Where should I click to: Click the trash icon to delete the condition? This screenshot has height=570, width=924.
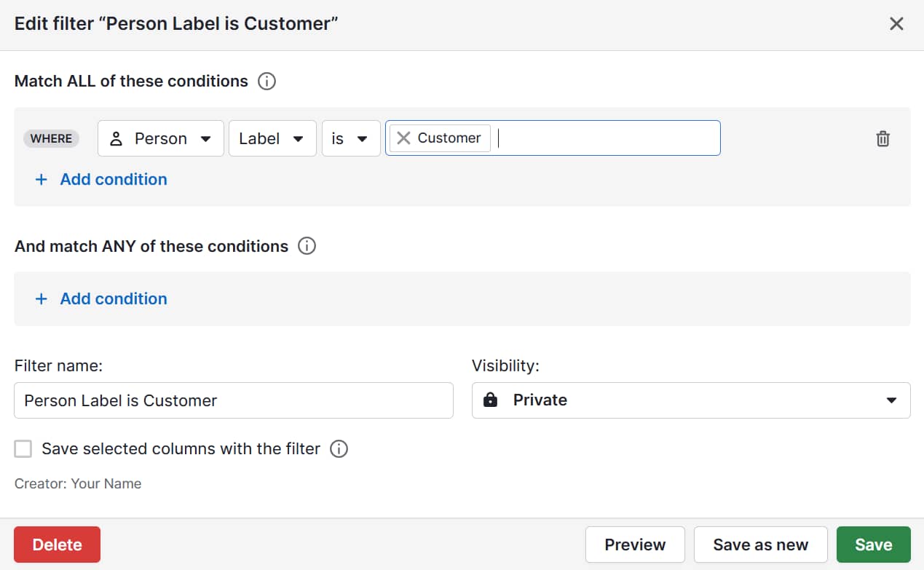click(882, 138)
